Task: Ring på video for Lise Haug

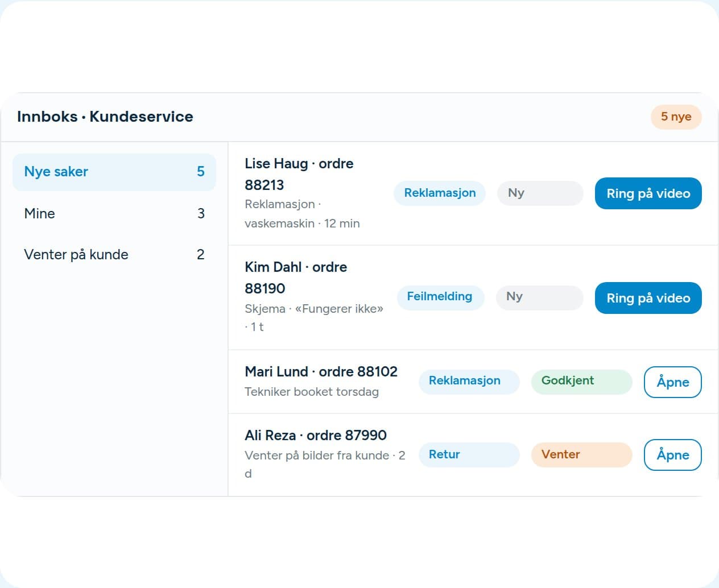Action: (648, 193)
